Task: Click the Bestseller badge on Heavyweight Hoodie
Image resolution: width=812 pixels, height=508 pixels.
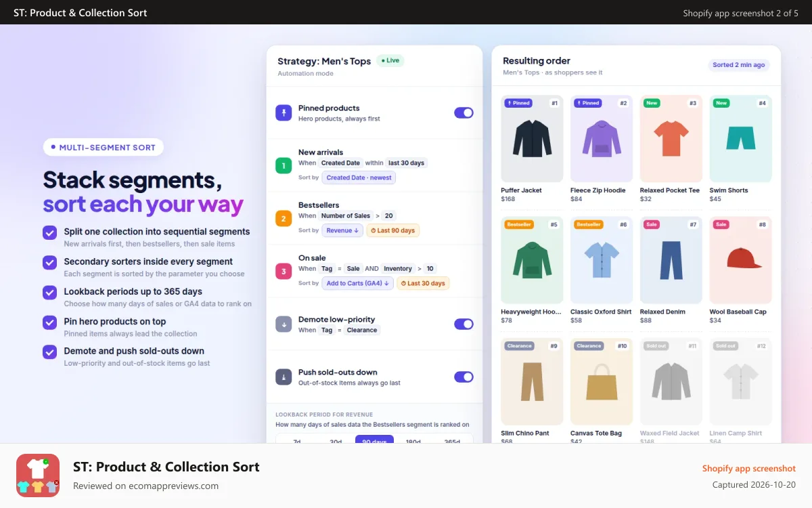Action: (519, 224)
